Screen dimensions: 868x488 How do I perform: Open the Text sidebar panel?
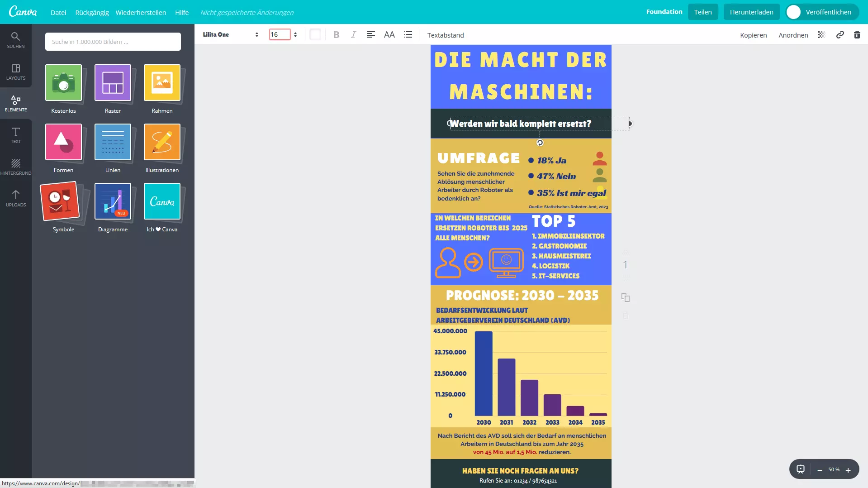click(16, 135)
